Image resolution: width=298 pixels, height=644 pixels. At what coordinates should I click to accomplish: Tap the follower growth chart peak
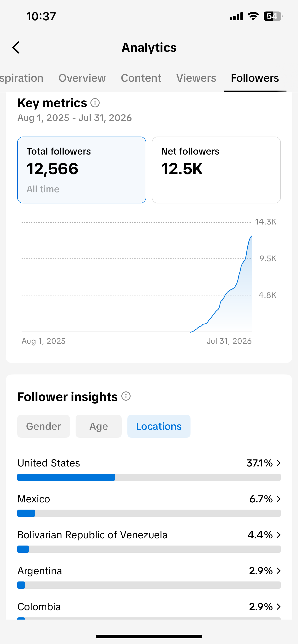(x=251, y=236)
